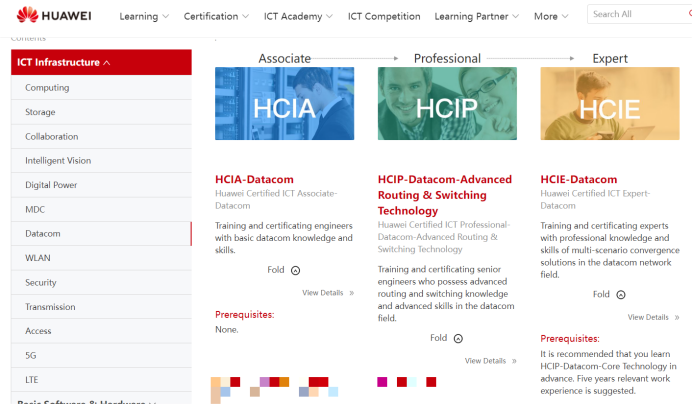Screen dimensions: 692x405
Task: Open the HCIP certification banner image
Action: 447,103
